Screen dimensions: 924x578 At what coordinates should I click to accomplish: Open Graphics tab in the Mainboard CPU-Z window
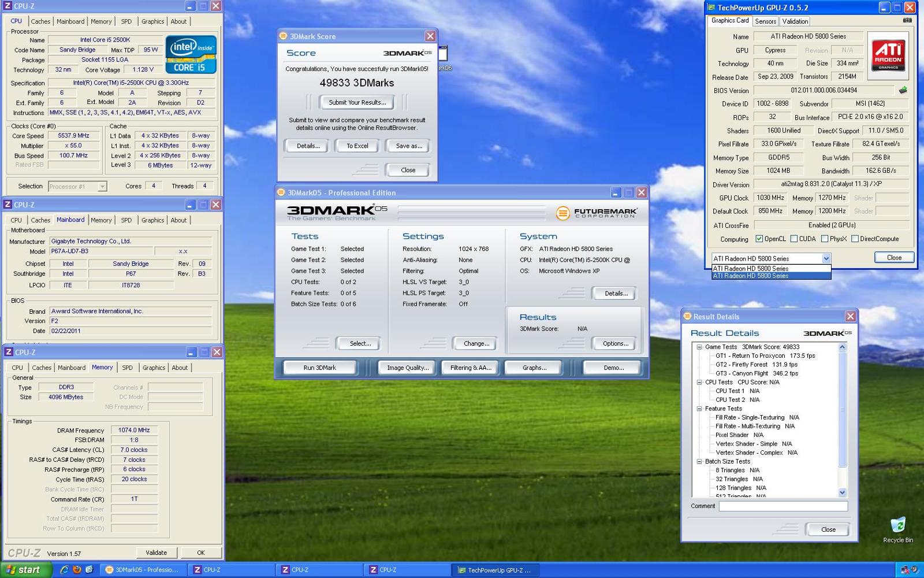(x=153, y=220)
